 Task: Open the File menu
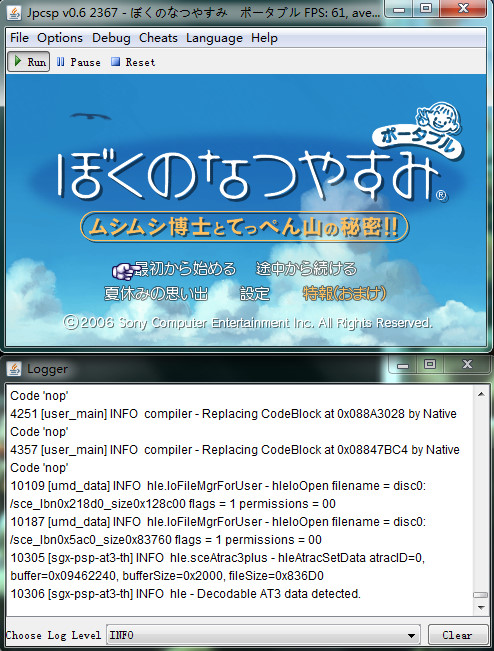(20, 38)
